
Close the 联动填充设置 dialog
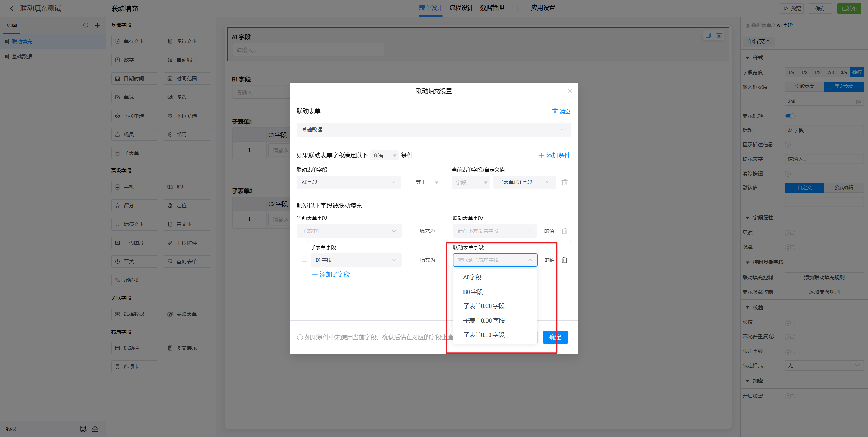(x=570, y=91)
